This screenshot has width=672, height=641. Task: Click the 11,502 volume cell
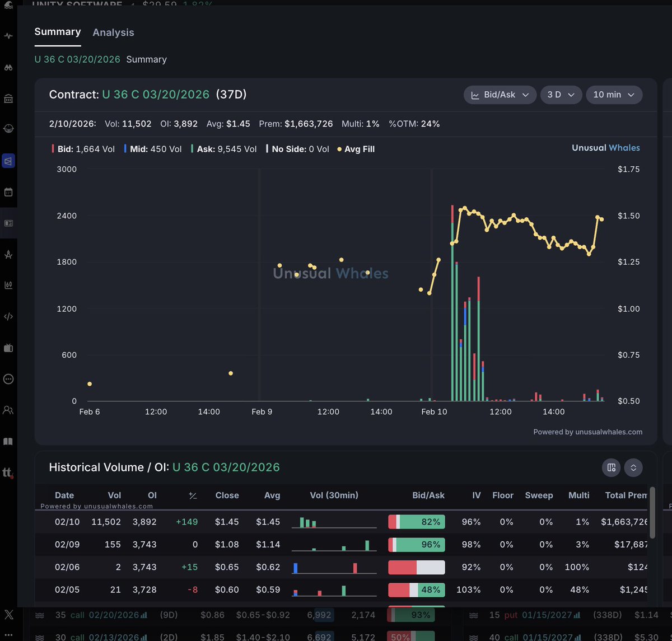[x=106, y=522]
